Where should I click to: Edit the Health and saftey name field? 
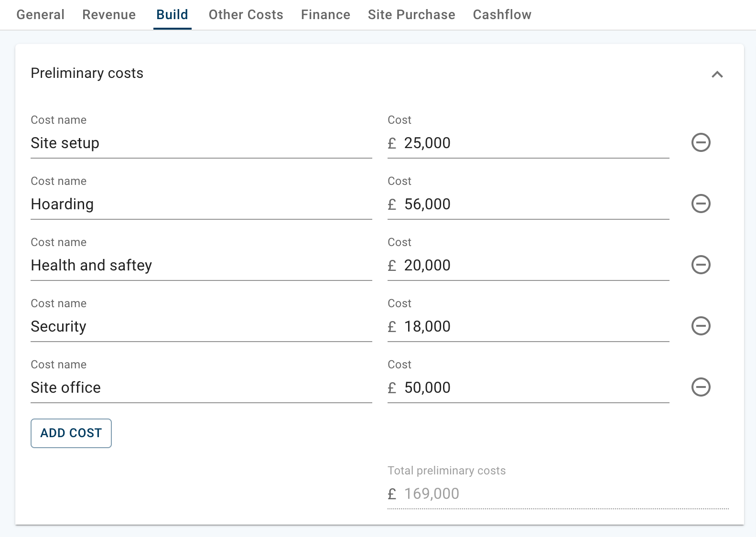tap(201, 265)
